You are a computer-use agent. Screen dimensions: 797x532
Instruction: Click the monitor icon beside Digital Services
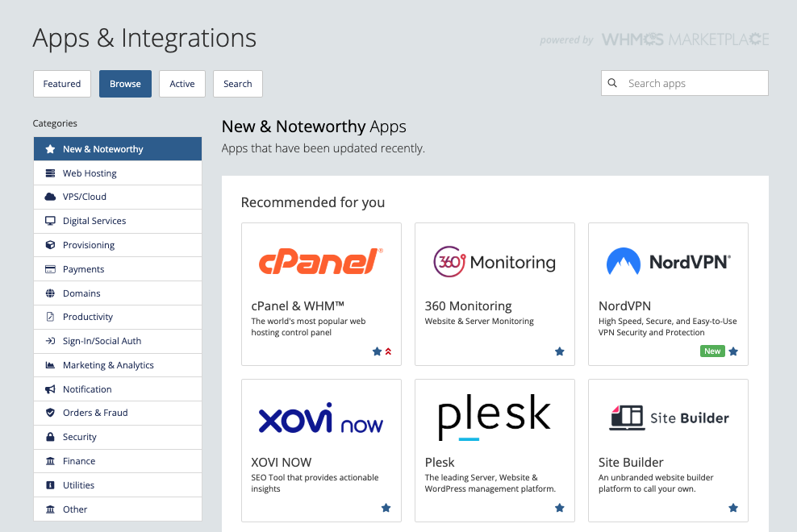(x=50, y=221)
